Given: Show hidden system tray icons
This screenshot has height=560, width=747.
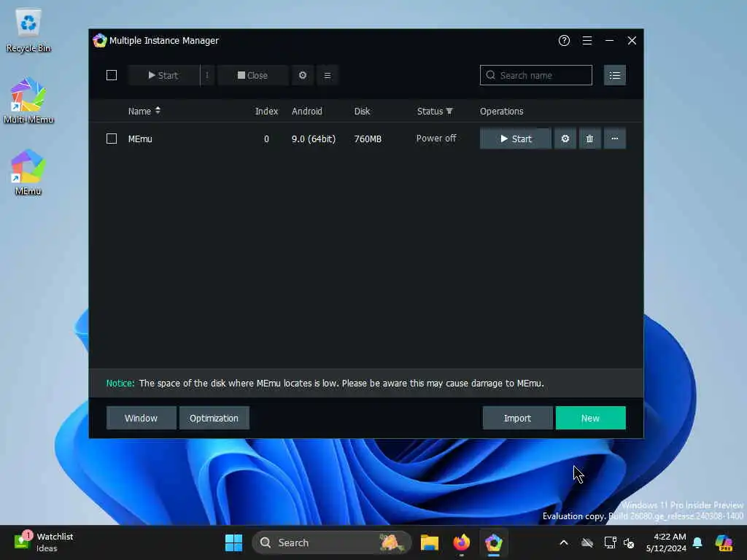Looking at the screenshot, I should pyautogui.click(x=564, y=542).
